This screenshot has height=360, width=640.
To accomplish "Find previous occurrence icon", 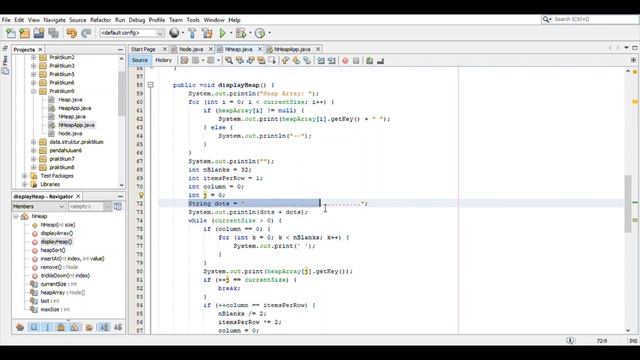I will coord(240,60).
